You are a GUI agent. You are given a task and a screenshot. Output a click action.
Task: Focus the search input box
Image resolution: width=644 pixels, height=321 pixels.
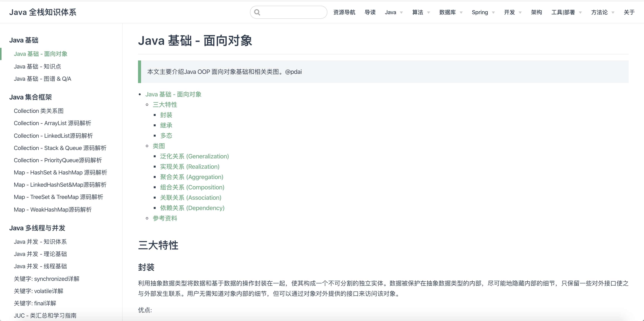(x=288, y=12)
